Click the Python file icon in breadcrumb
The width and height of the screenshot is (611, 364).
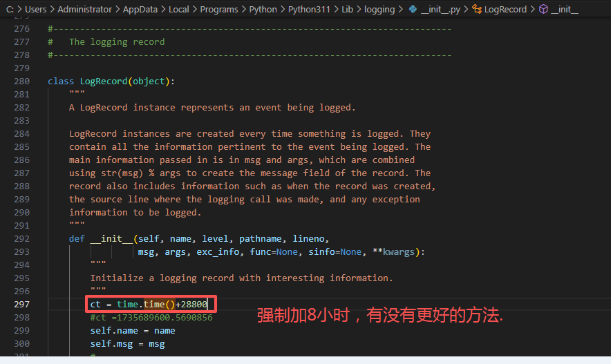[x=413, y=10]
